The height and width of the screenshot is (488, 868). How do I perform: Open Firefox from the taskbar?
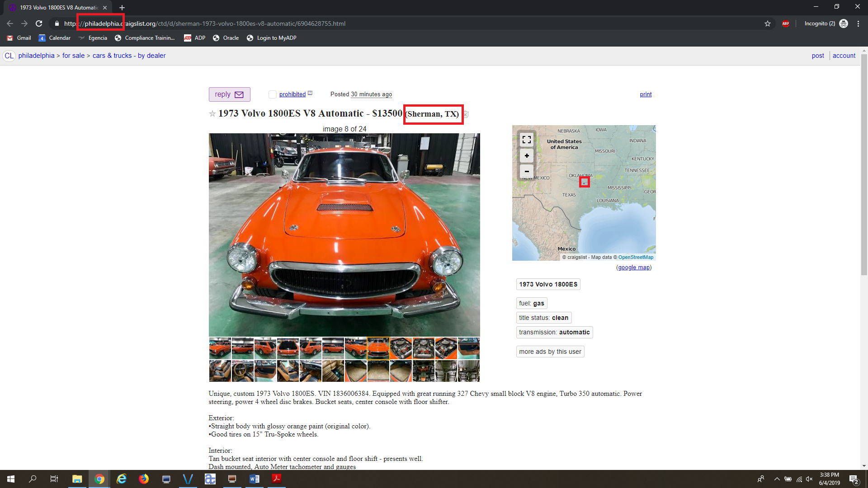(x=144, y=479)
